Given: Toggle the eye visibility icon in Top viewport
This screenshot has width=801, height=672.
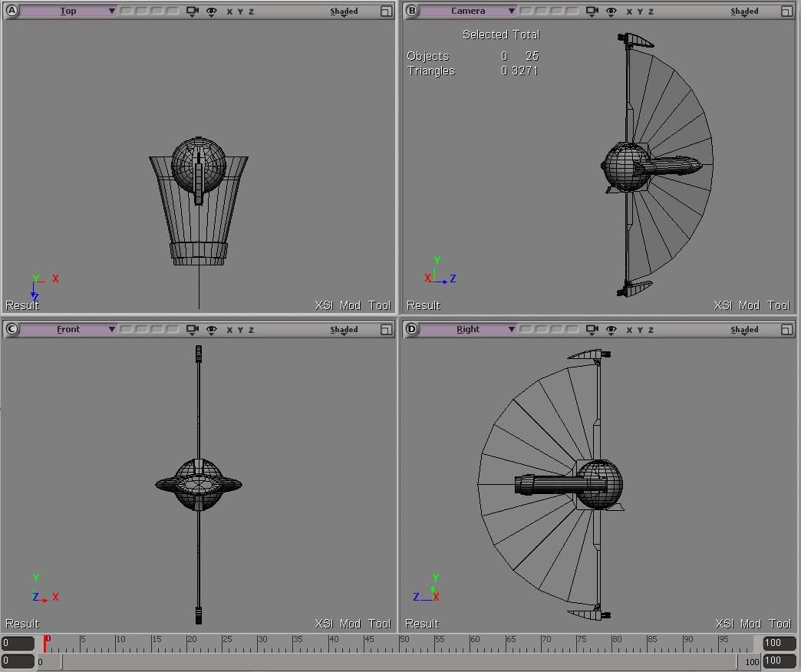Looking at the screenshot, I should [x=212, y=12].
